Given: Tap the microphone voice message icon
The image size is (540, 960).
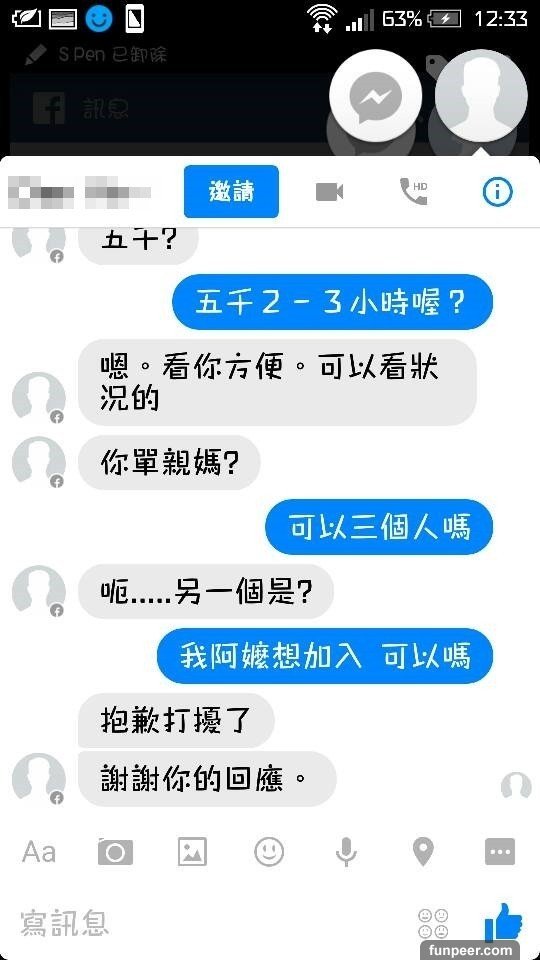Looking at the screenshot, I should pos(346,852).
